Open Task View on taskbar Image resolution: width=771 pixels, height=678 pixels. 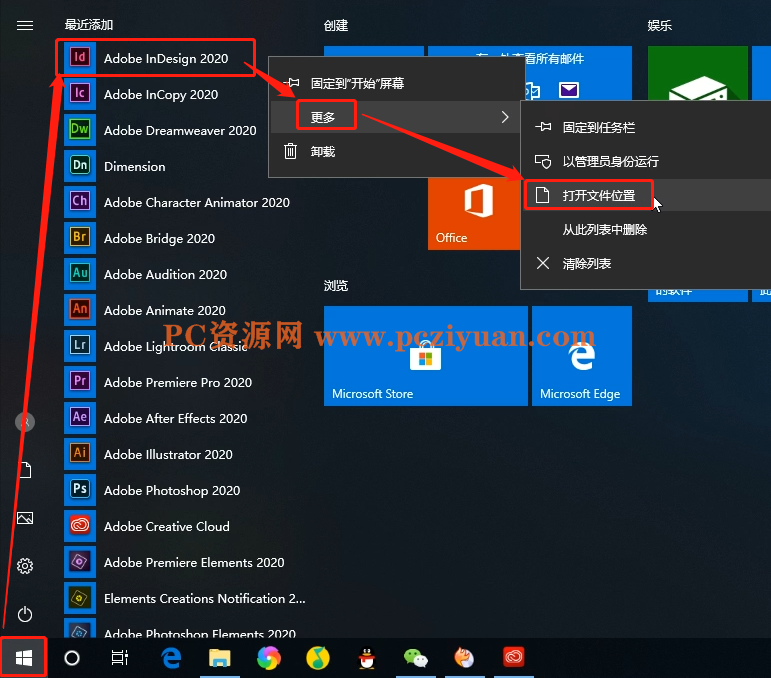coord(119,658)
